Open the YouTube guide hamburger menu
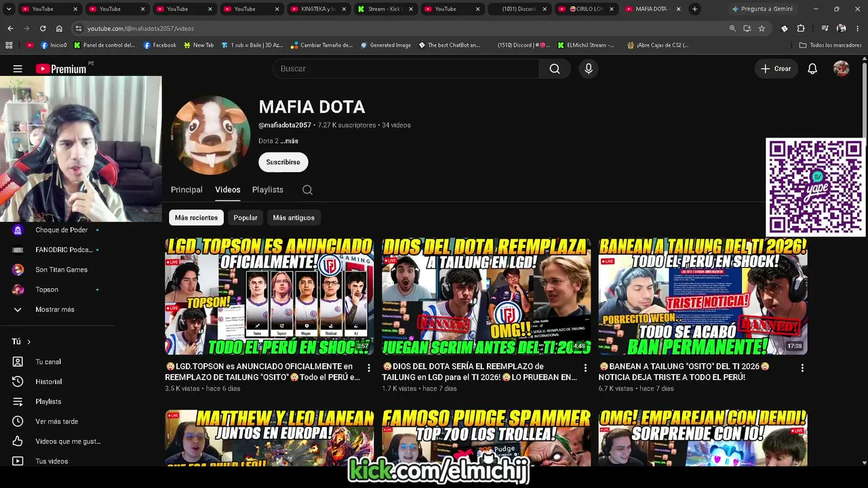 click(x=18, y=68)
